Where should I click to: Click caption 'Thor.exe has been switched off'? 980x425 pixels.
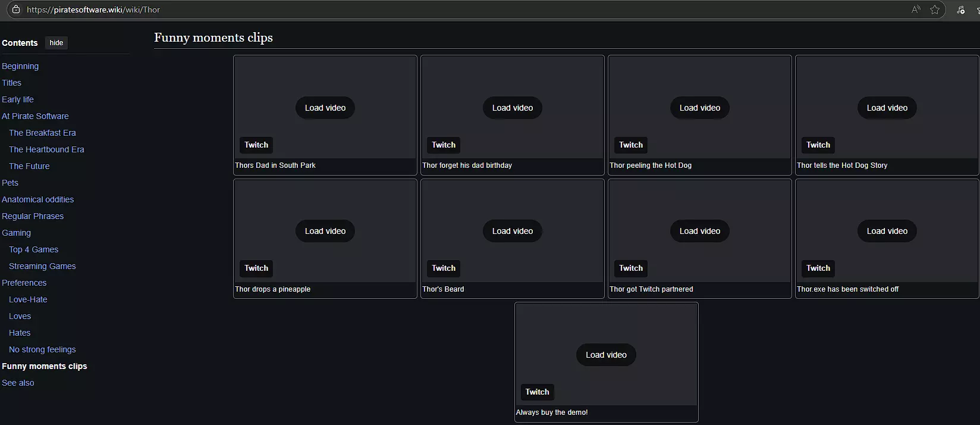tap(847, 289)
